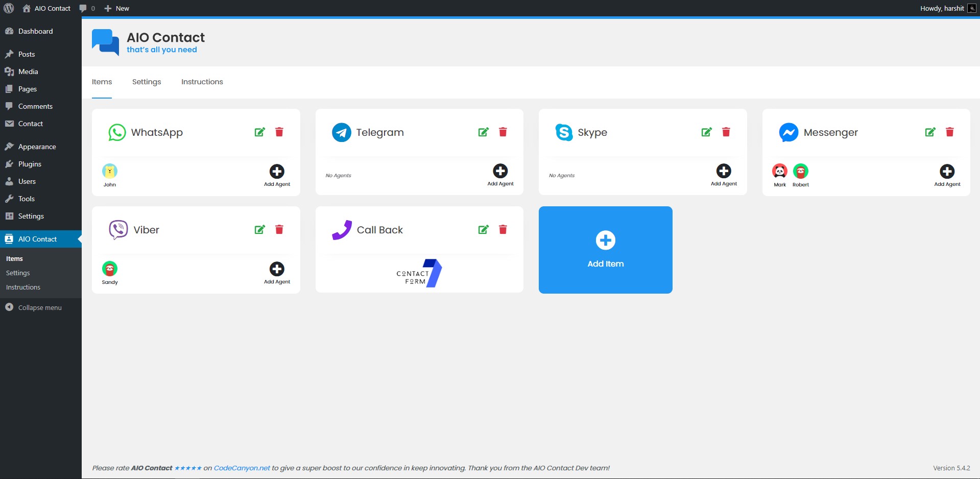
Task: Open the comments bubble in admin bar
Action: tap(87, 8)
